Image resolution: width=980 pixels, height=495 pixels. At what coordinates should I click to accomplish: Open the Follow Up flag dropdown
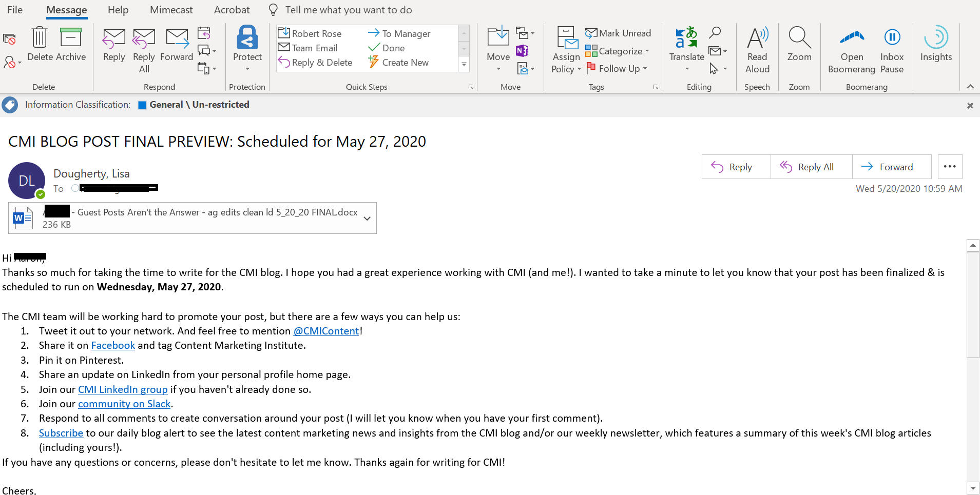point(617,68)
